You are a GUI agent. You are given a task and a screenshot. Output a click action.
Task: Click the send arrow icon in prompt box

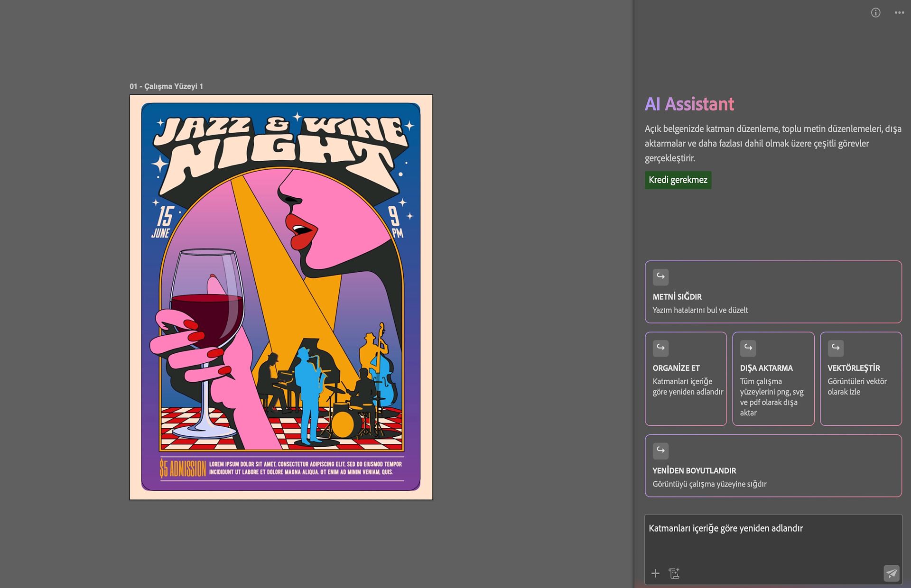pyautogui.click(x=892, y=573)
